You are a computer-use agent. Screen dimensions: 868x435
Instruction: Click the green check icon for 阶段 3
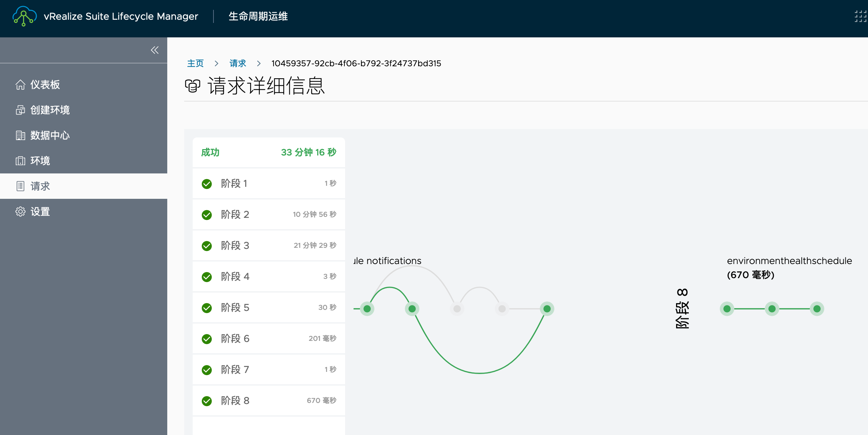coord(207,246)
